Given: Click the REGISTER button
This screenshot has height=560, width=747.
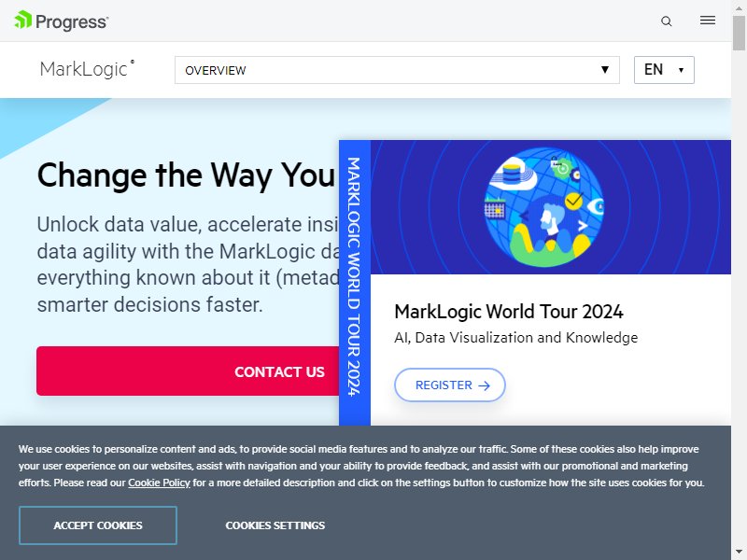Looking at the screenshot, I should pos(450,385).
